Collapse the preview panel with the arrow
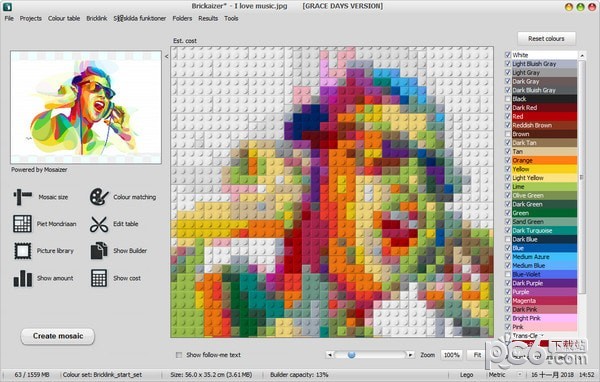Screen dimensions: 600x382 coord(166,56)
